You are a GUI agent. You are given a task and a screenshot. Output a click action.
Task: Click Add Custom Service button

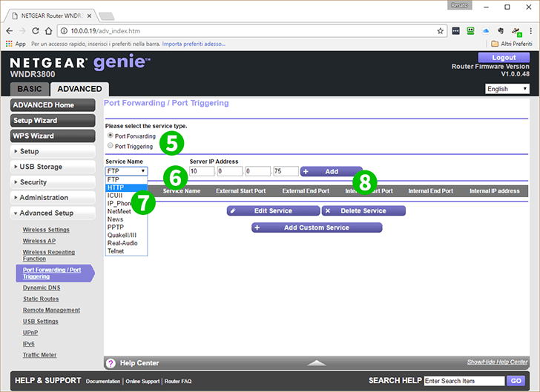[x=317, y=227]
